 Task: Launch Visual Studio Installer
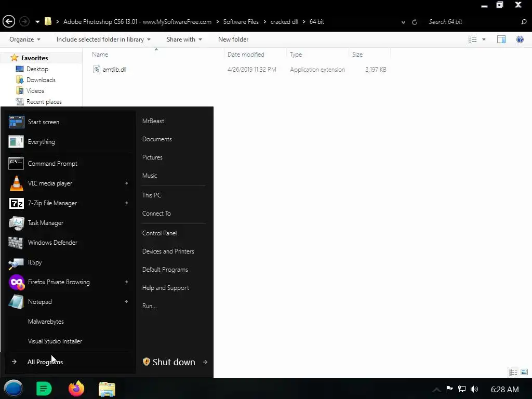click(55, 341)
